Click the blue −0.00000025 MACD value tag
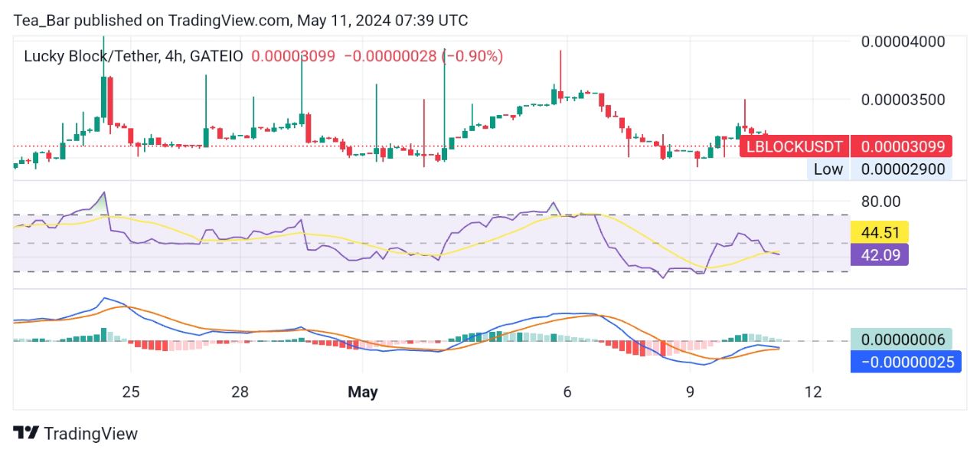Screen dimensions: 980x456 [x=905, y=362]
